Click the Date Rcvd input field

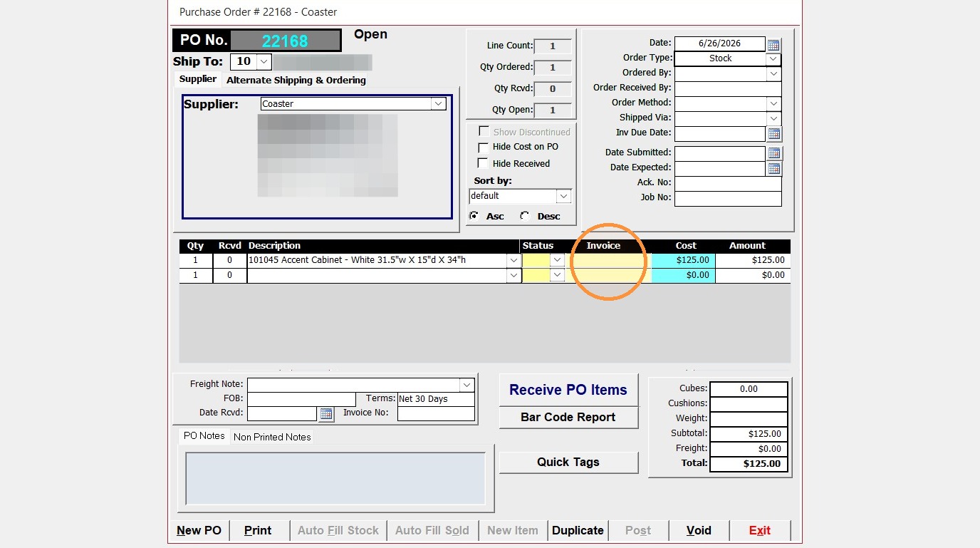pyautogui.click(x=281, y=413)
